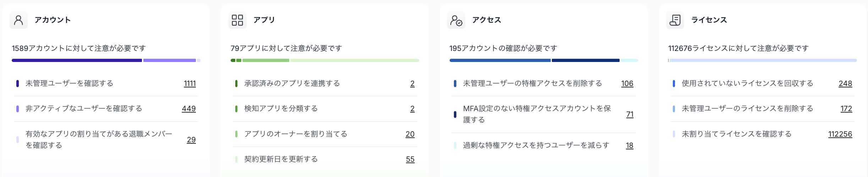
Task: Click the ライセンス document icon
Action: [x=675, y=20]
